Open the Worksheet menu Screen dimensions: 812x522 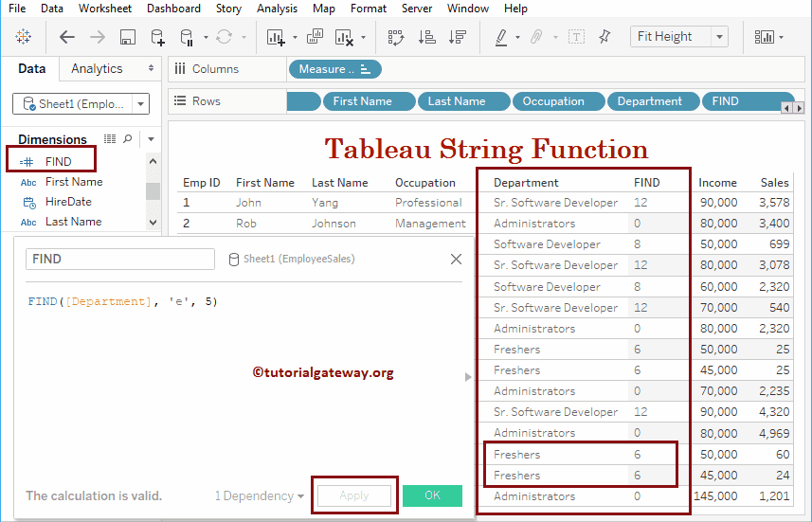point(105,9)
